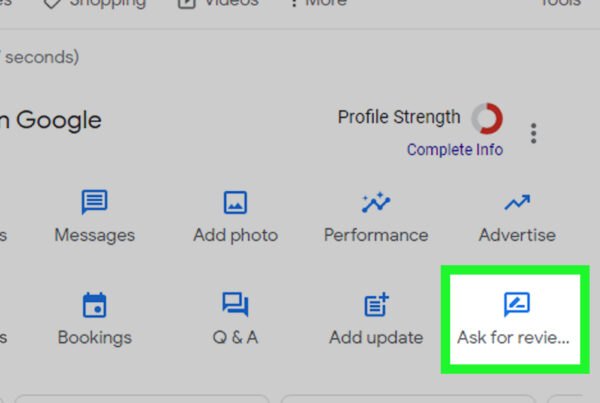
Task: Open the search Tools option
Action: 560,3
